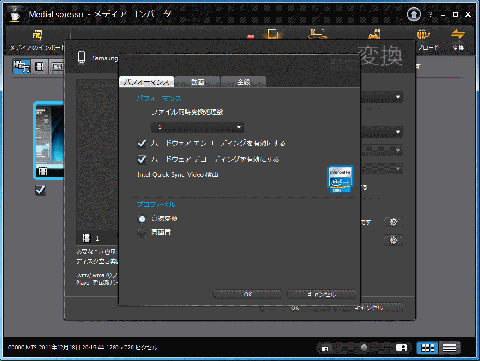The width and height of the screenshot is (480, 361).
Task: Click the film icon under preview panel
Action: [x=86, y=238]
